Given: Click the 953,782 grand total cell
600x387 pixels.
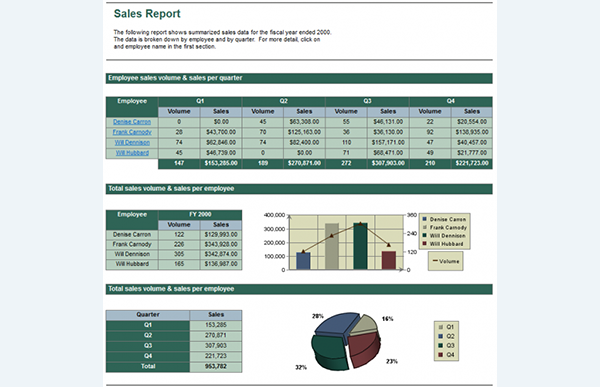Looking at the screenshot, I should [x=216, y=366].
